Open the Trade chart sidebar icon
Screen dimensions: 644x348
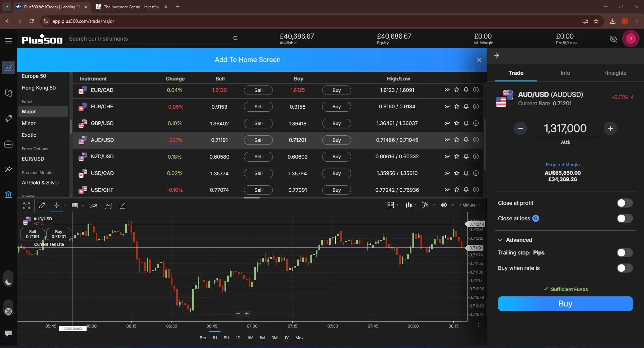[x=8, y=68]
